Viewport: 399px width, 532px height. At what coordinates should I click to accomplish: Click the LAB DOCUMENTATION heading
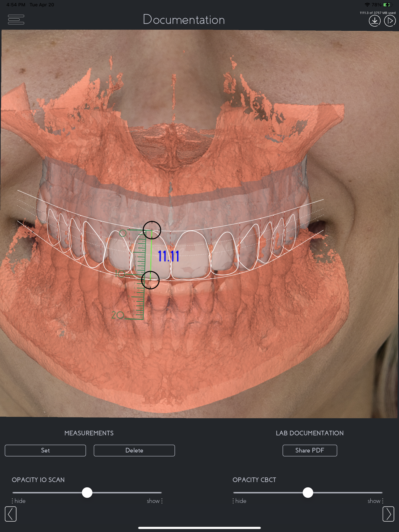(x=310, y=433)
